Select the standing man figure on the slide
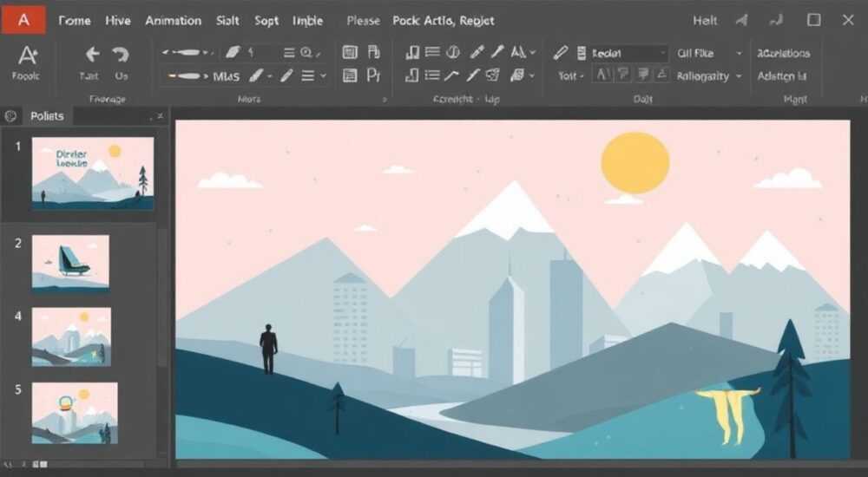Screen dimensions: 868x477 pos(268,349)
